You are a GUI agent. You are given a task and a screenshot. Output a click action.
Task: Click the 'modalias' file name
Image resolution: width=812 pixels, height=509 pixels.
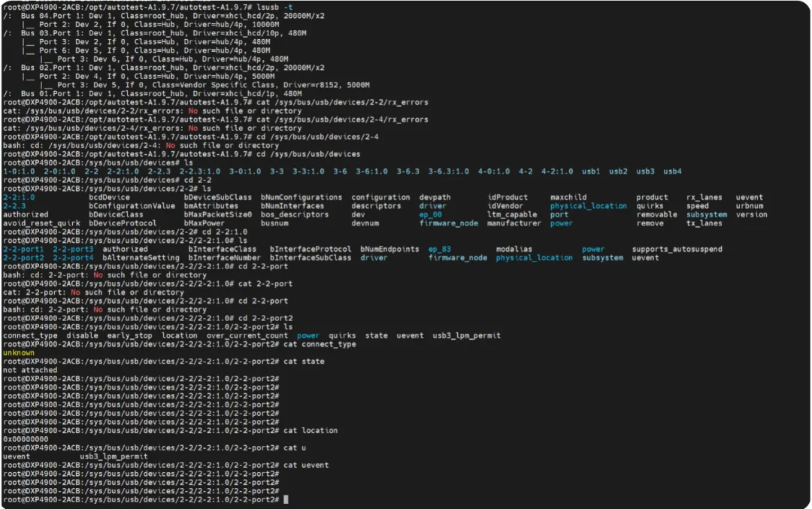tap(514, 249)
